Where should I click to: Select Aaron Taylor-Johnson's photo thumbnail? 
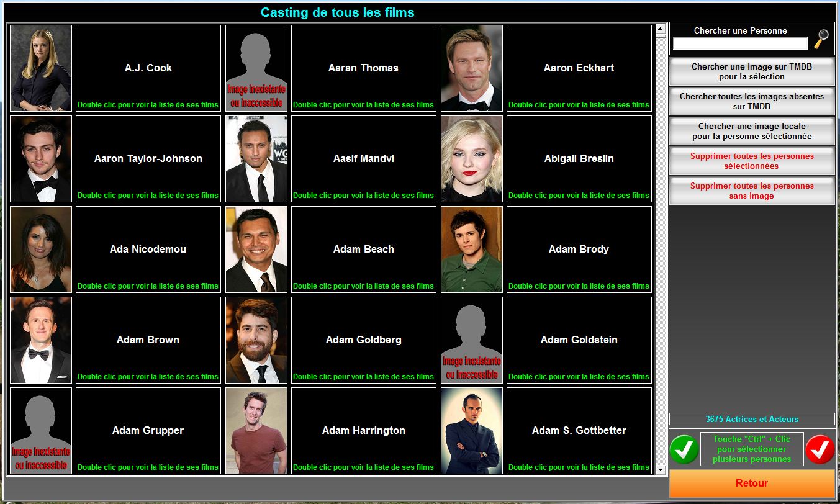(x=41, y=159)
